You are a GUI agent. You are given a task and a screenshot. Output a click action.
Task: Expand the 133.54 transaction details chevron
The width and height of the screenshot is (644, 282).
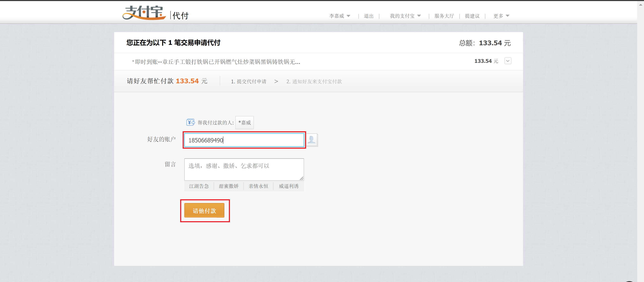508,61
